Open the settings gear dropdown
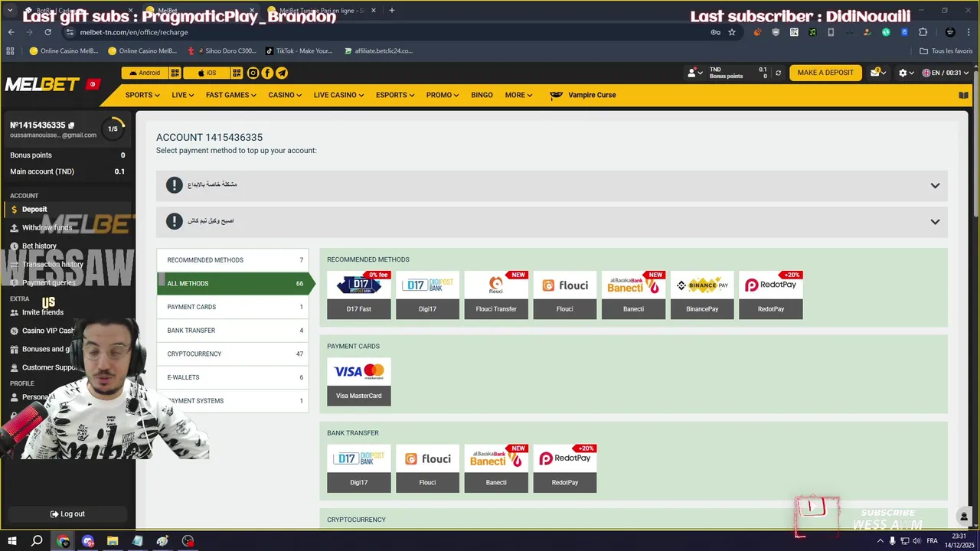Image resolution: width=980 pixels, height=551 pixels. [x=906, y=73]
